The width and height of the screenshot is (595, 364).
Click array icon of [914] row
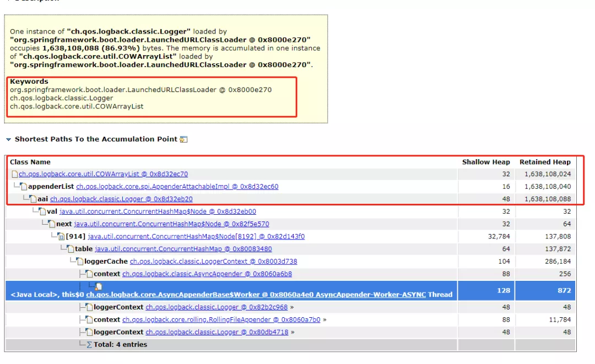[62, 237]
